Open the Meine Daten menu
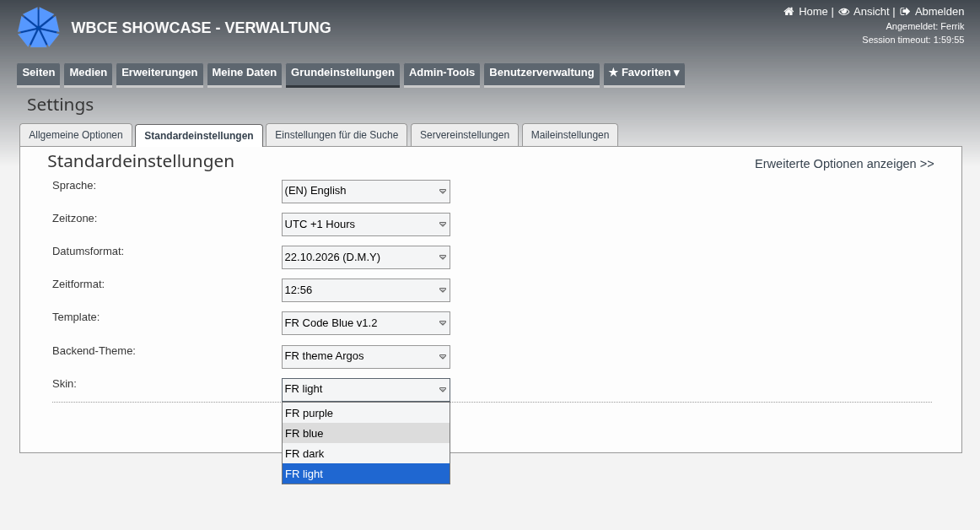 245,73
